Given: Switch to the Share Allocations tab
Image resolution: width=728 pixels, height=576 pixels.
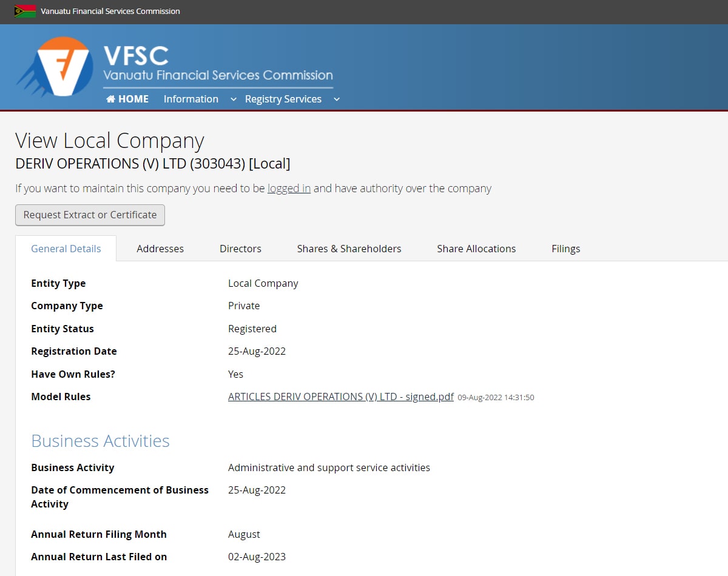Looking at the screenshot, I should pyautogui.click(x=476, y=249).
